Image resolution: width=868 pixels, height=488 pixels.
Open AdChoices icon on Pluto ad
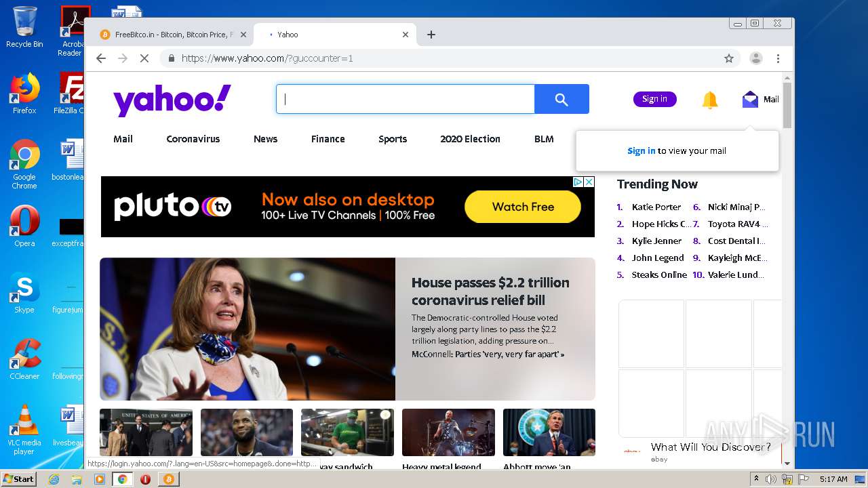[x=578, y=182]
